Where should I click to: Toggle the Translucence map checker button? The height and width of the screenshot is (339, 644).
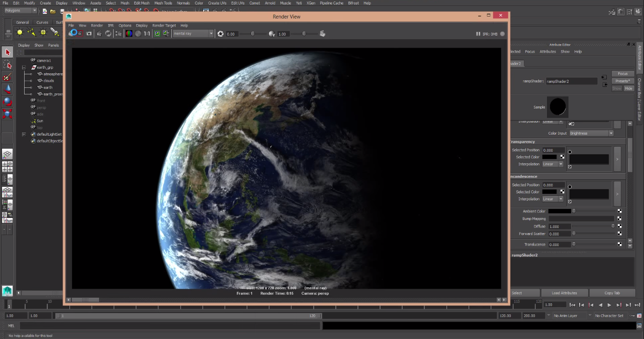[x=620, y=245]
